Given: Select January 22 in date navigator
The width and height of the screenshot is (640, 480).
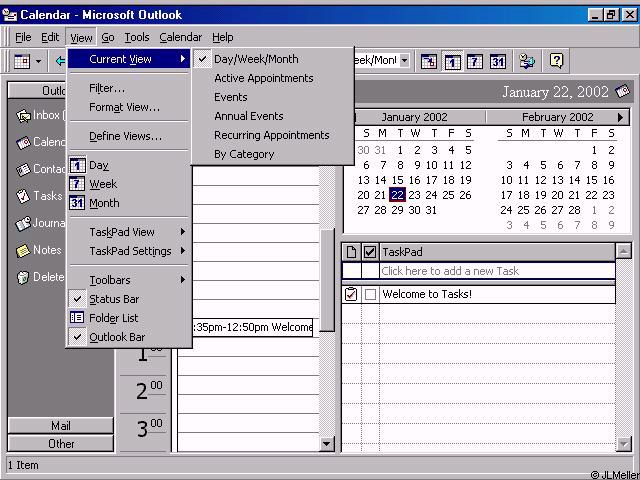Looking at the screenshot, I should pyautogui.click(x=397, y=195).
